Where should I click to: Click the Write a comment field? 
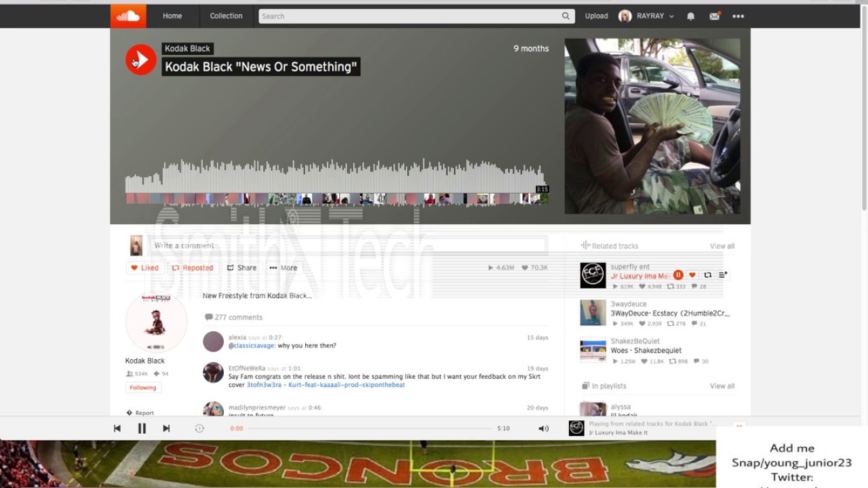coord(347,245)
